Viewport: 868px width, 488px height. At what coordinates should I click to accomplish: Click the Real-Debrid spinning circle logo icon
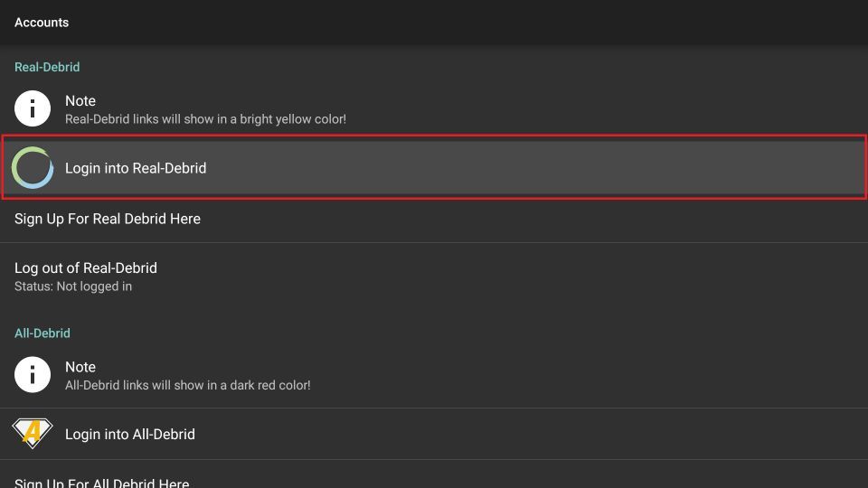[x=33, y=168]
